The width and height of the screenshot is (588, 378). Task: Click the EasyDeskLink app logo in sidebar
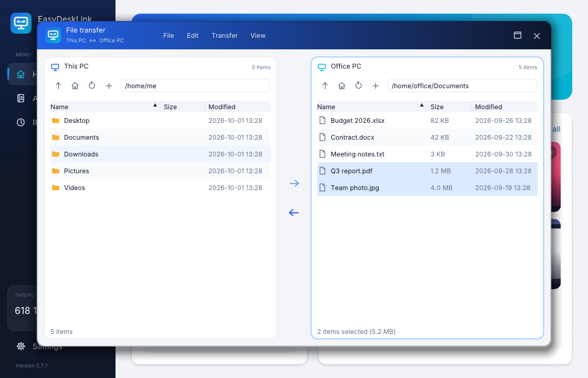pos(21,23)
